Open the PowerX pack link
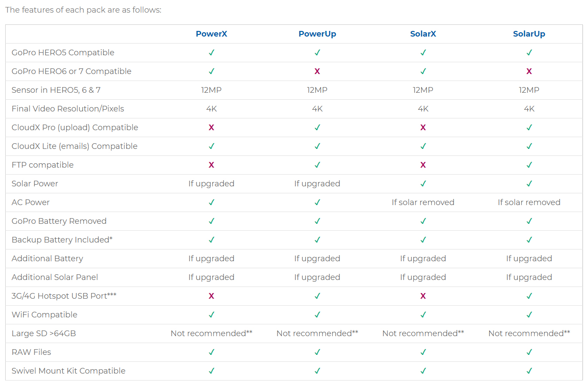The image size is (588, 391). coord(211,34)
